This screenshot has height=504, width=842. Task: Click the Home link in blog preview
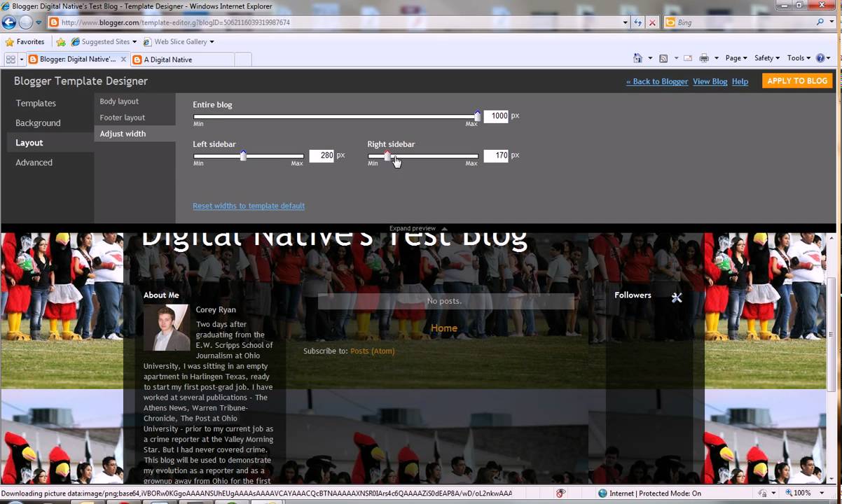pyautogui.click(x=444, y=328)
